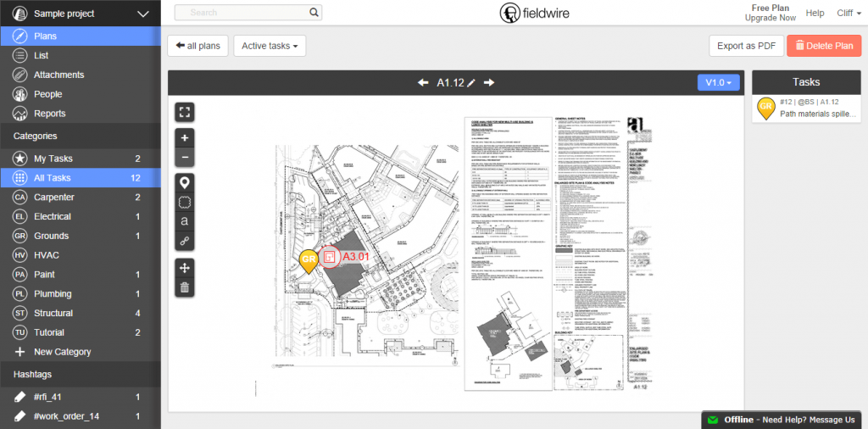Open the Active tasks filter dropdown
Screen dimensions: 868x429
[x=269, y=46]
